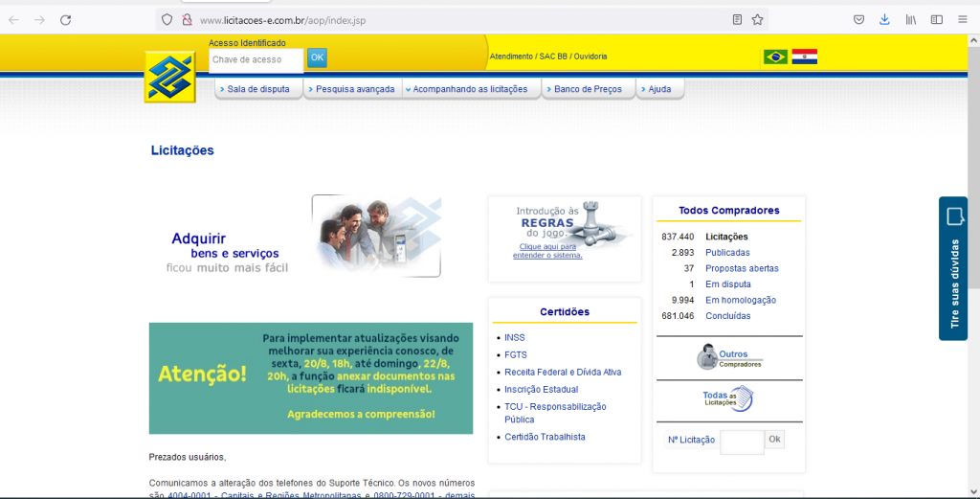Screen dimensions: 980x499
Task: Click the Banco do Brasil logo
Action: coord(169,77)
